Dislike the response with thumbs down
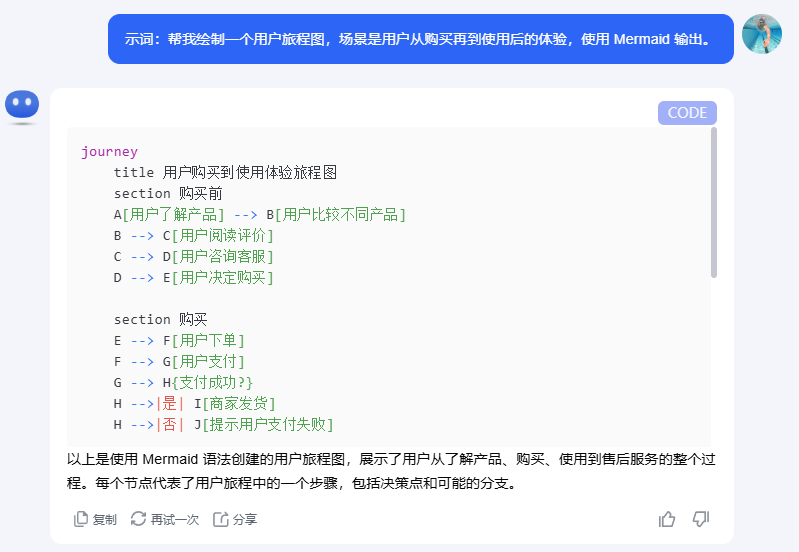This screenshot has width=799, height=552. coord(701,518)
